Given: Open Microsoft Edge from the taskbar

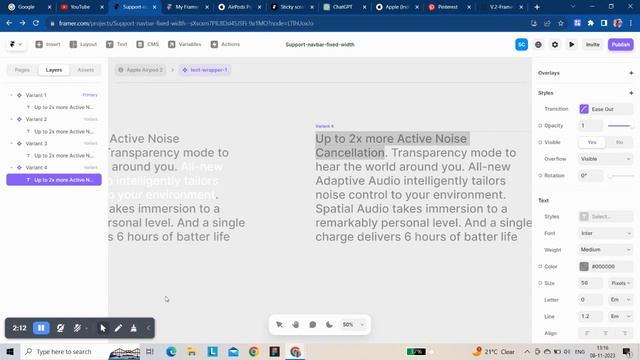Looking at the screenshot, I should (x=171, y=351).
